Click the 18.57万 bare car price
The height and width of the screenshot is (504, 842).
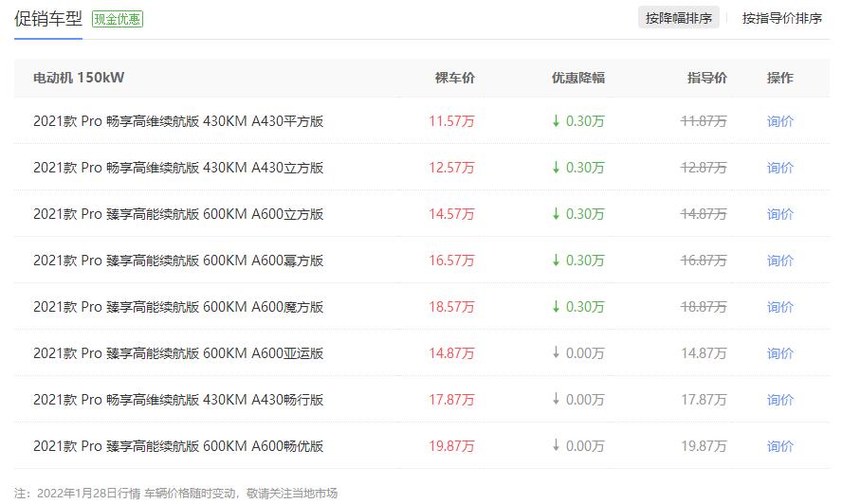pos(451,307)
